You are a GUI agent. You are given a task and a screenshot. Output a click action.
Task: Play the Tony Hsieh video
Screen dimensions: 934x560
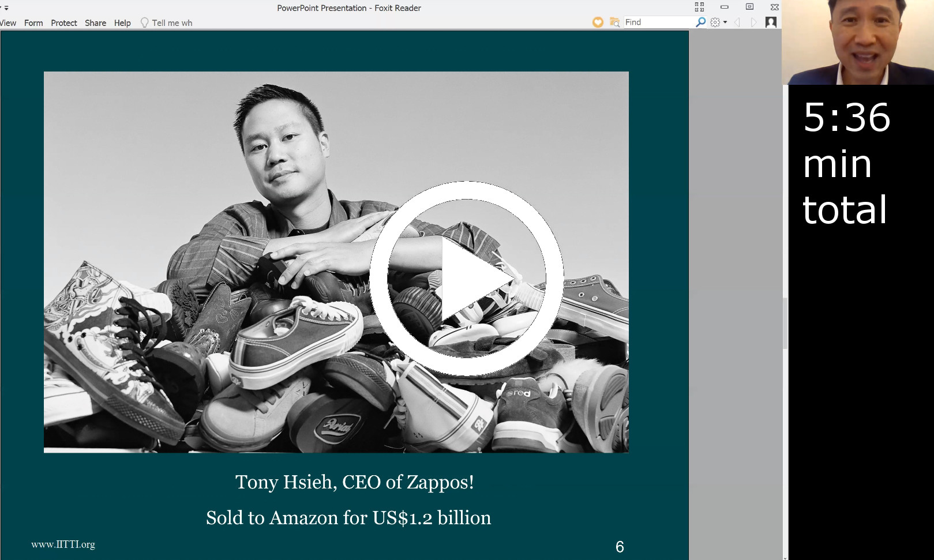click(x=466, y=279)
